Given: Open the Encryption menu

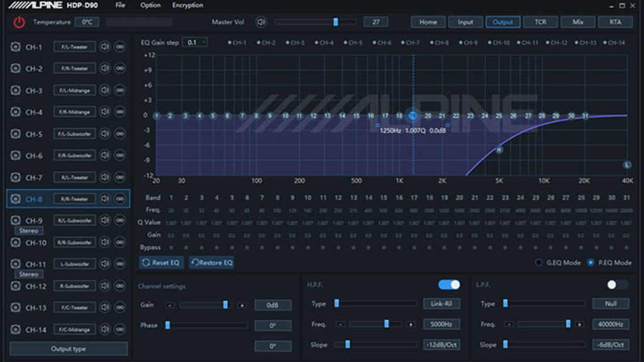Looking at the screenshot, I should click(187, 5).
